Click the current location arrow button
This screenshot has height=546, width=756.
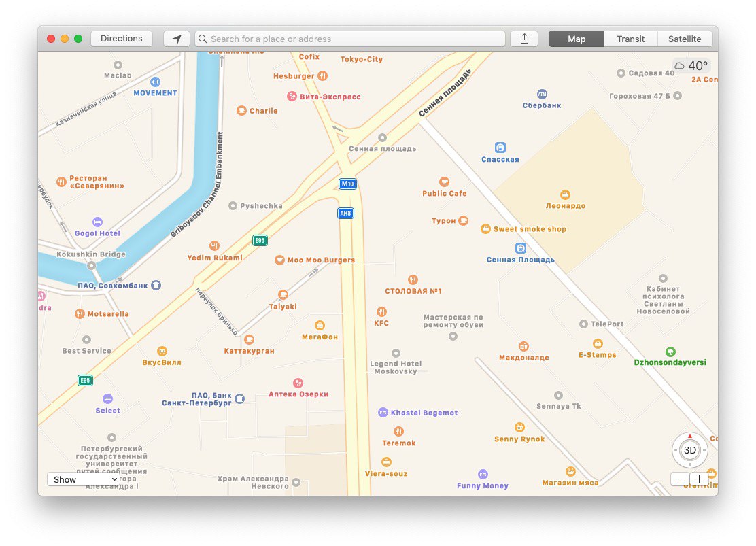[177, 39]
